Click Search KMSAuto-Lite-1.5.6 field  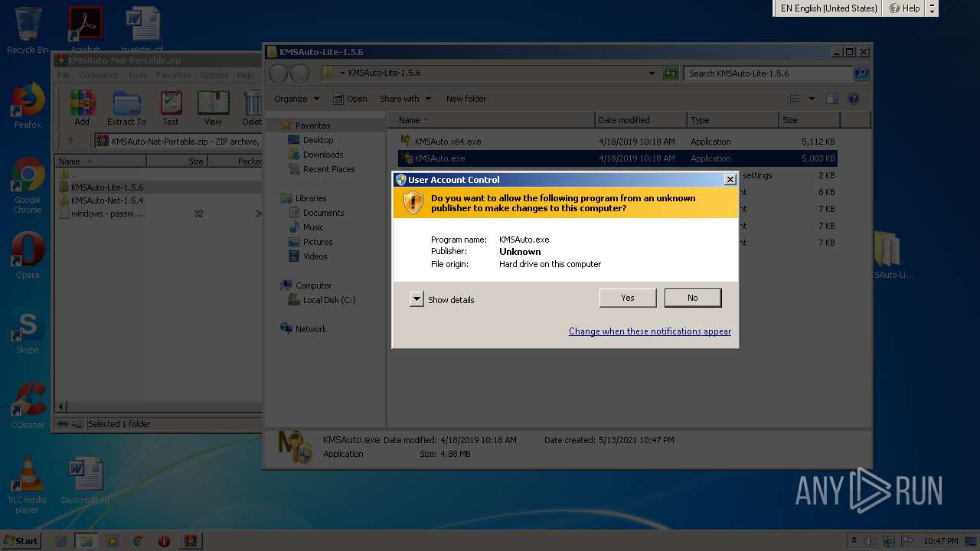pos(768,73)
